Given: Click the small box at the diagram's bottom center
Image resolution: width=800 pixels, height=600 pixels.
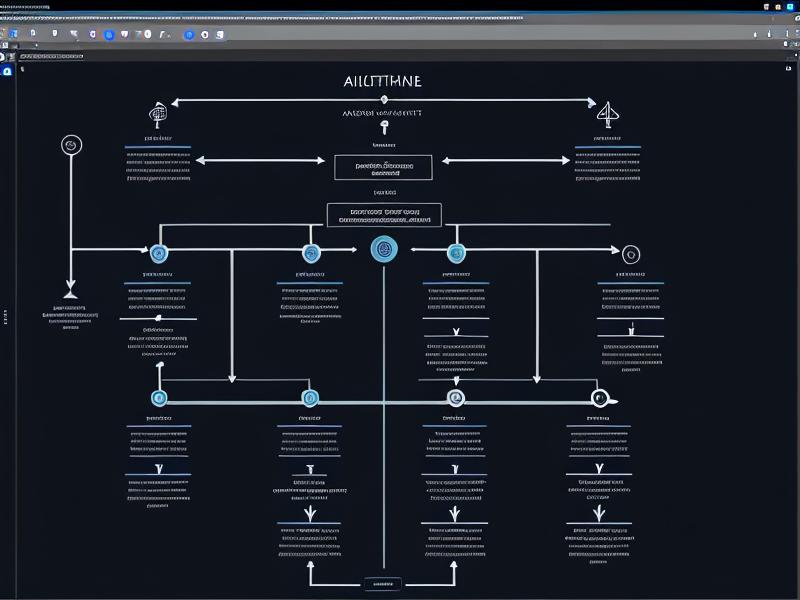Looking at the screenshot, I should [381, 583].
